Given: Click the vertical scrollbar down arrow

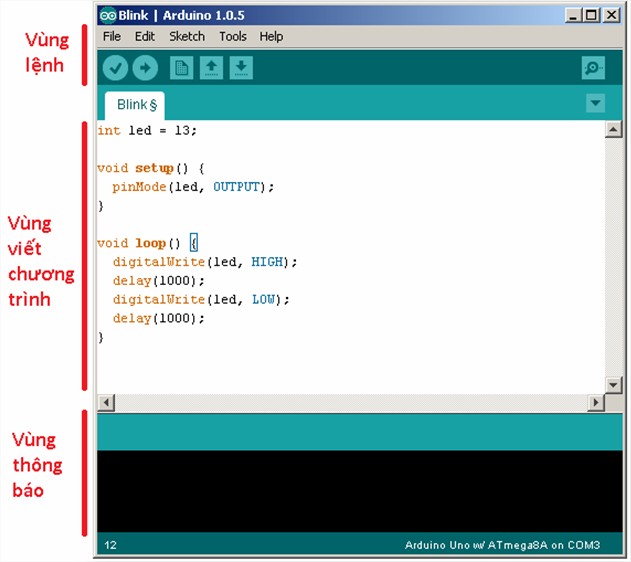Looking at the screenshot, I should (613, 385).
